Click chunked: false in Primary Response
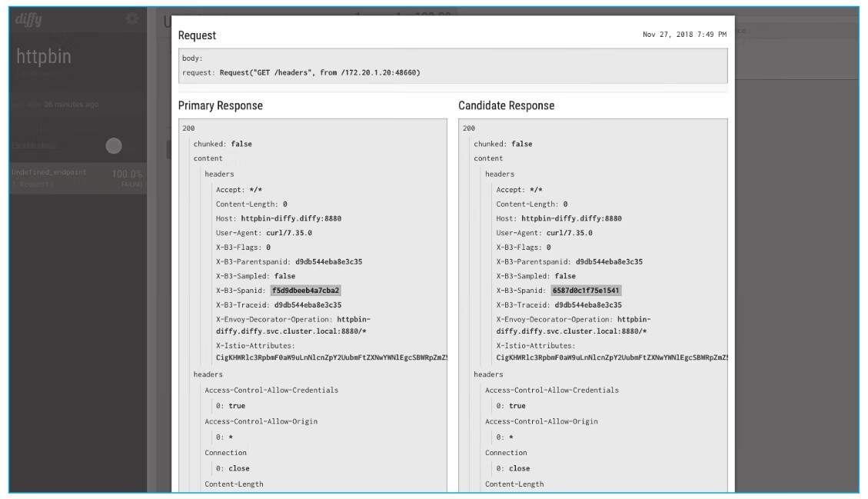This screenshot has width=868, height=499. [x=222, y=144]
